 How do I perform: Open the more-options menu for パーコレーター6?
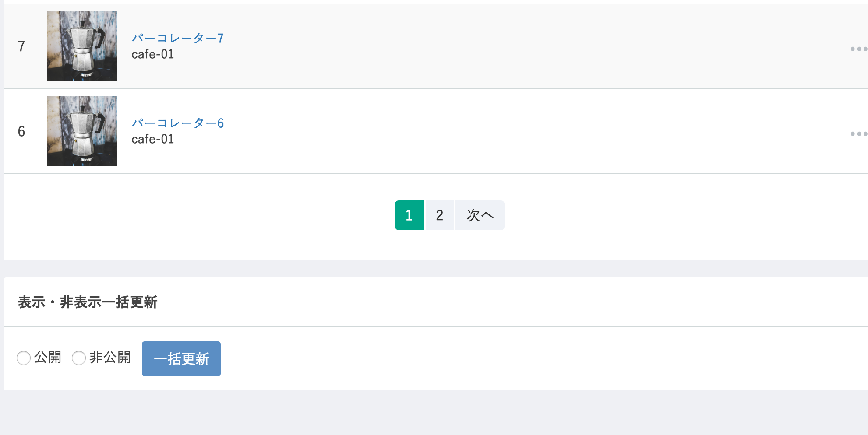coord(859,133)
